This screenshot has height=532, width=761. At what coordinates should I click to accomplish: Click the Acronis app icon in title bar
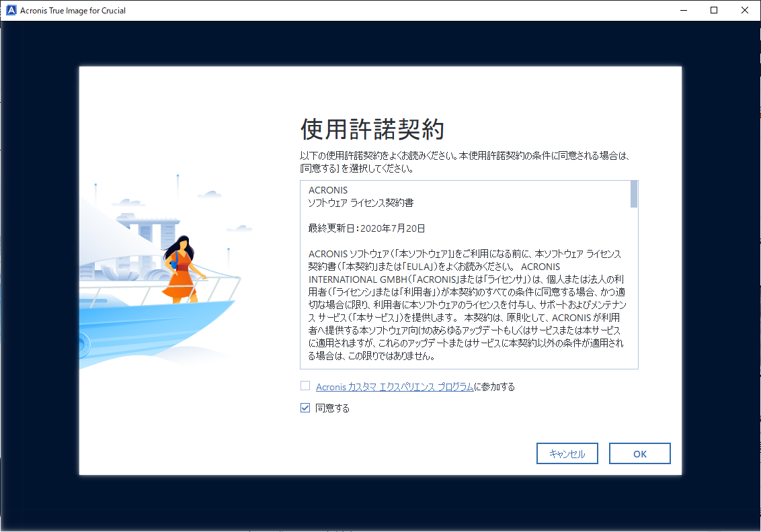(x=11, y=10)
